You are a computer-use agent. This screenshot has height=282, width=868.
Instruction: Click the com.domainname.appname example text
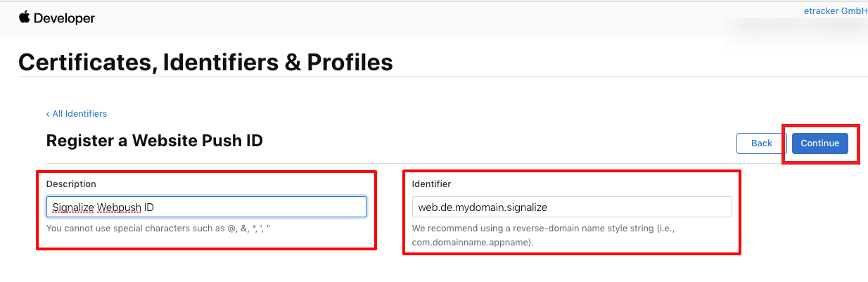pyautogui.click(x=472, y=243)
